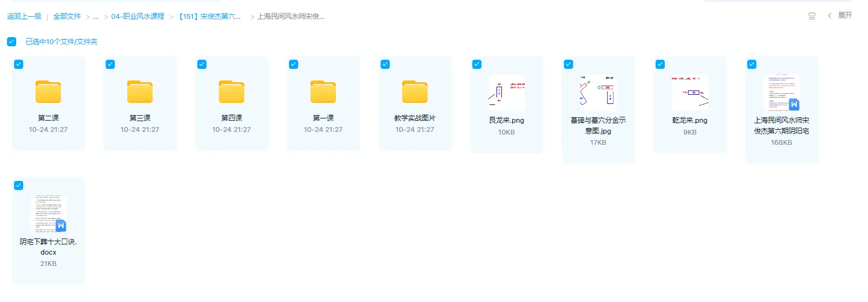Screen dimensions: 868x302
Task: Click the date under 教学实战图片 folder
Action: (415, 130)
